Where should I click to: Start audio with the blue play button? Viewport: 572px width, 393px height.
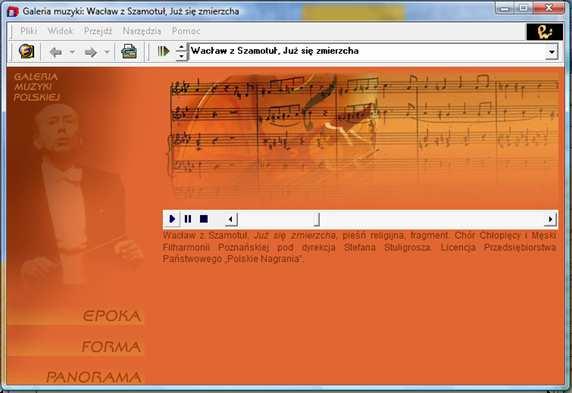pos(172,219)
